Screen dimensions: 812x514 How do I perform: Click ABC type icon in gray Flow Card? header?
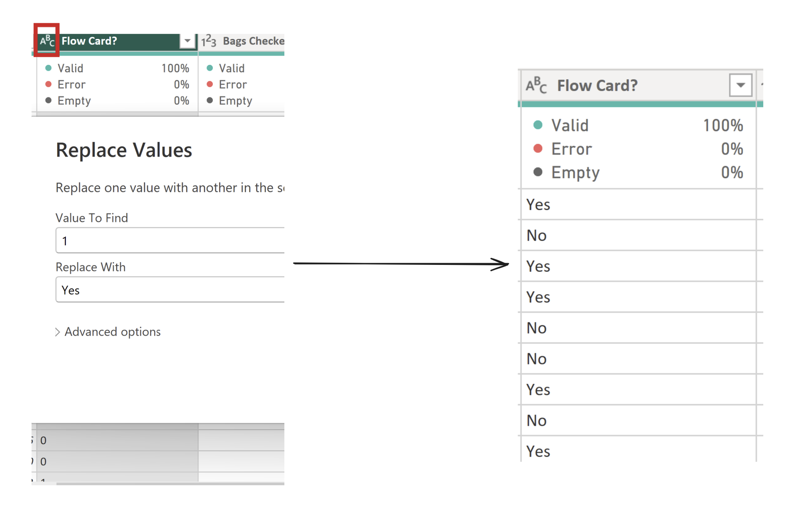coord(536,85)
